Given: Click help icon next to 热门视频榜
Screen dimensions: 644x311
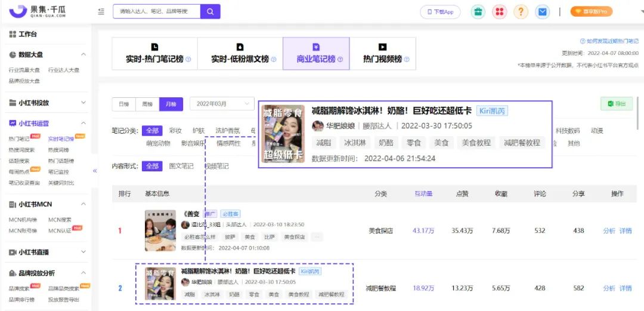Looking at the screenshot, I should (x=407, y=59).
